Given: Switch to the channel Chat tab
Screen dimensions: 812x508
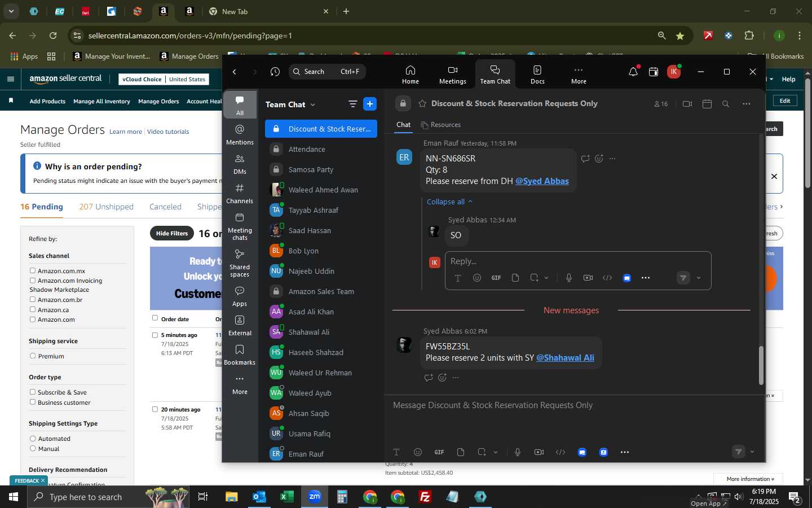Looking at the screenshot, I should point(404,125).
